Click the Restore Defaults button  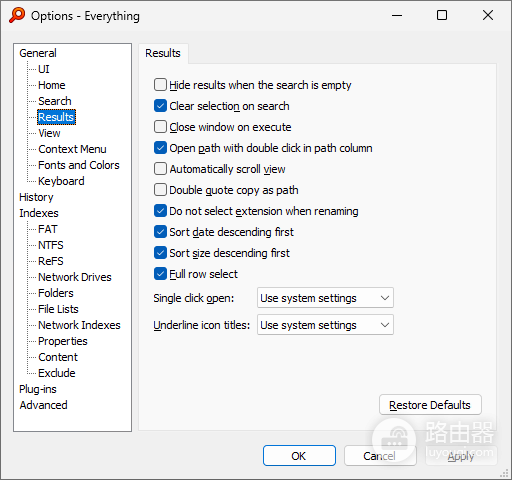pos(430,405)
